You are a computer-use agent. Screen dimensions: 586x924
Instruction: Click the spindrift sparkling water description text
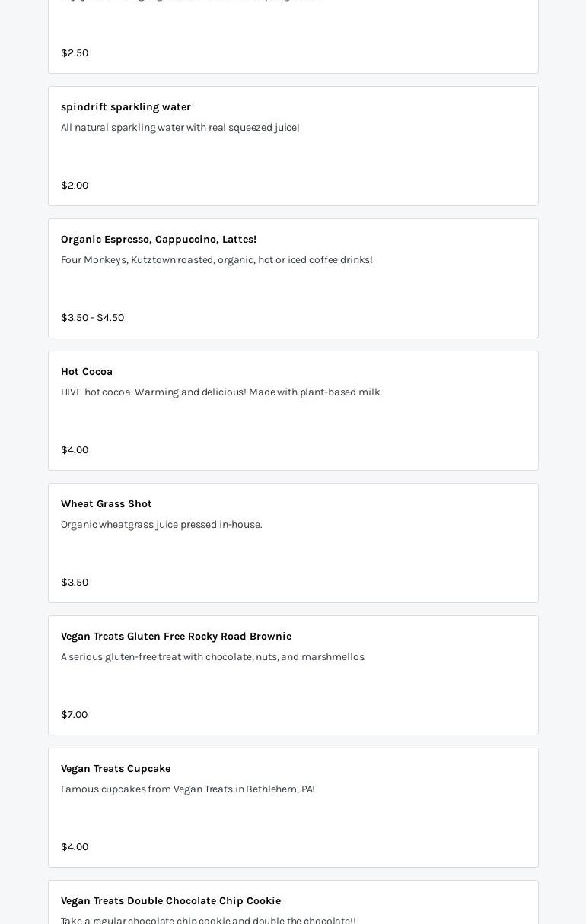click(180, 128)
